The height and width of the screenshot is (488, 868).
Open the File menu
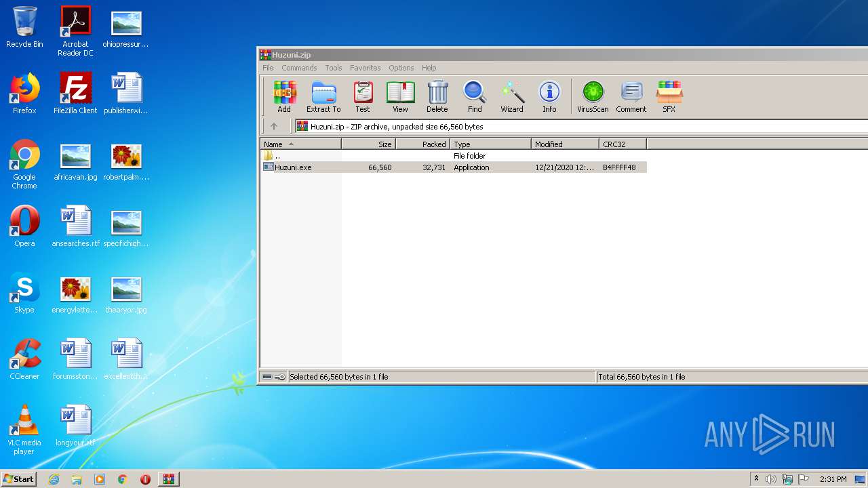pyautogui.click(x=268, y=68)
